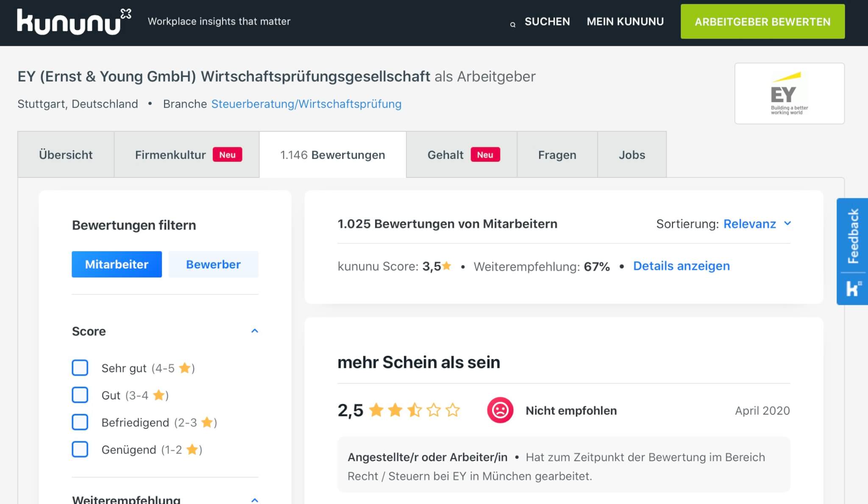Click the 1.025 Bewertungen von Mitarbeitern heading
Screen dimensions: 868x504
pos(447,224)
